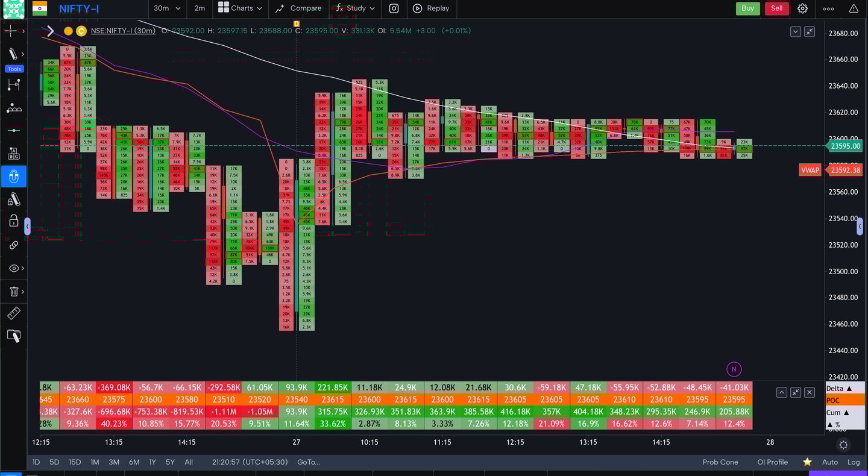
Task: Start bar Replay mode
Action: (431, 8)
